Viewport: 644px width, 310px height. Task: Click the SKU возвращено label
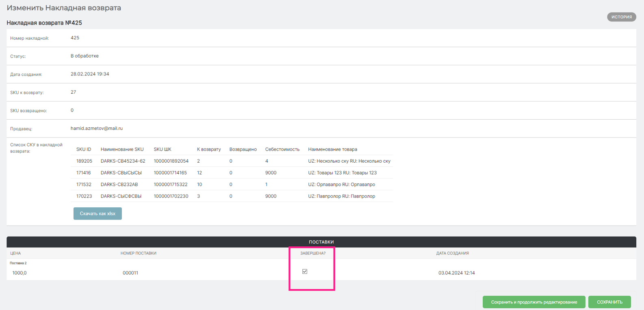point(28,111)
